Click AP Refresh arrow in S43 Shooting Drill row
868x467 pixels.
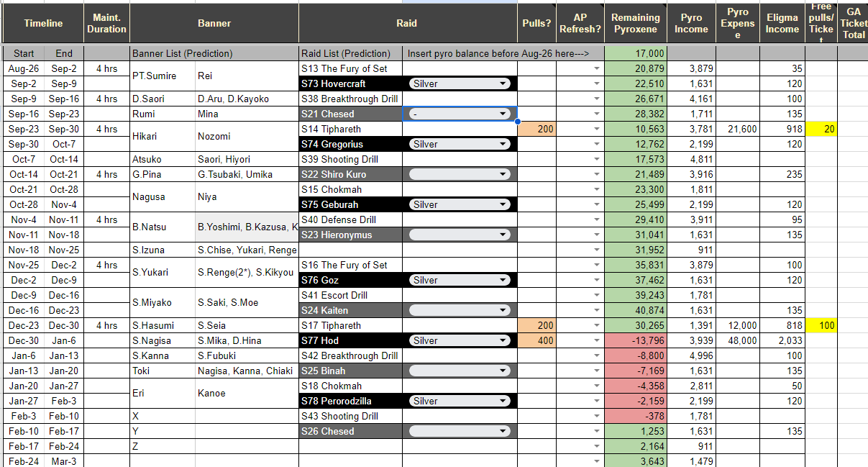click(596, 416)
